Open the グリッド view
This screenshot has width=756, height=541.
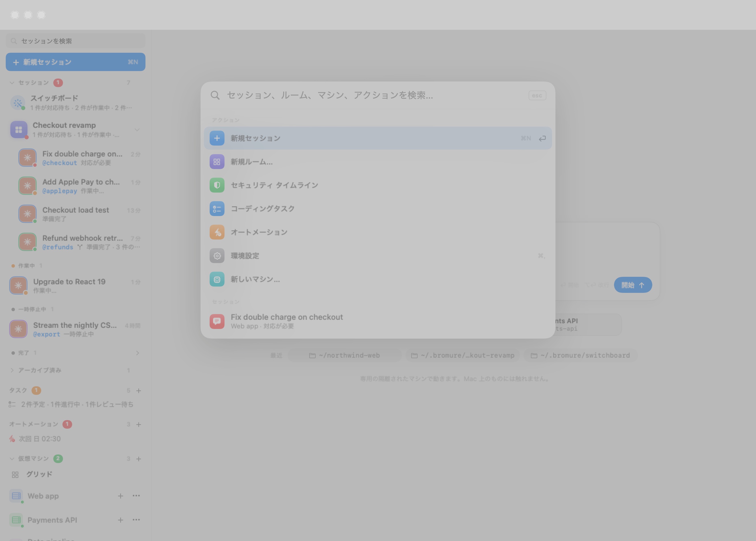pos(75,474)
